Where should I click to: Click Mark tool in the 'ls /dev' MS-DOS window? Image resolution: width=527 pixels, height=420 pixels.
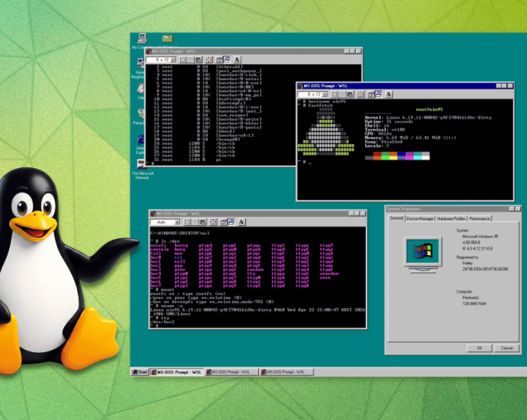pos(187,222)
